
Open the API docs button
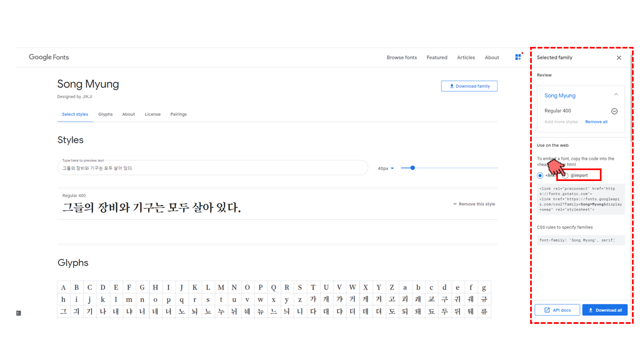pos(557,310)
